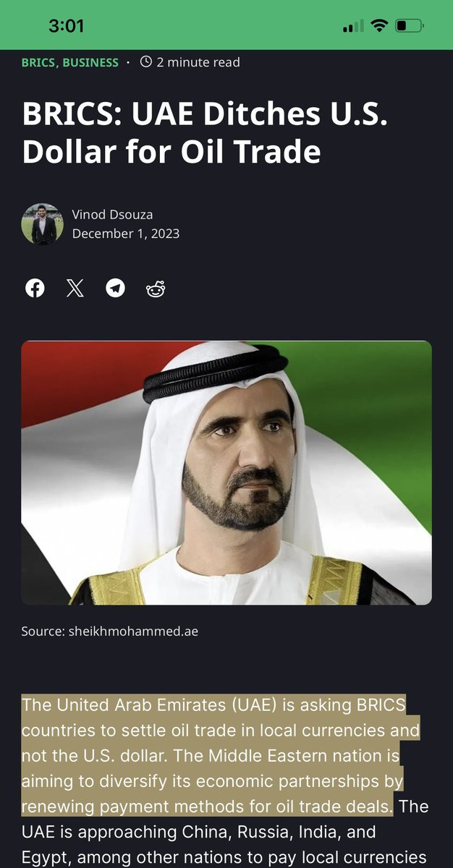Tap the unhighlighted sentence about China, Russia
This screenshot has width=453, height=868.
click(224, 830)
